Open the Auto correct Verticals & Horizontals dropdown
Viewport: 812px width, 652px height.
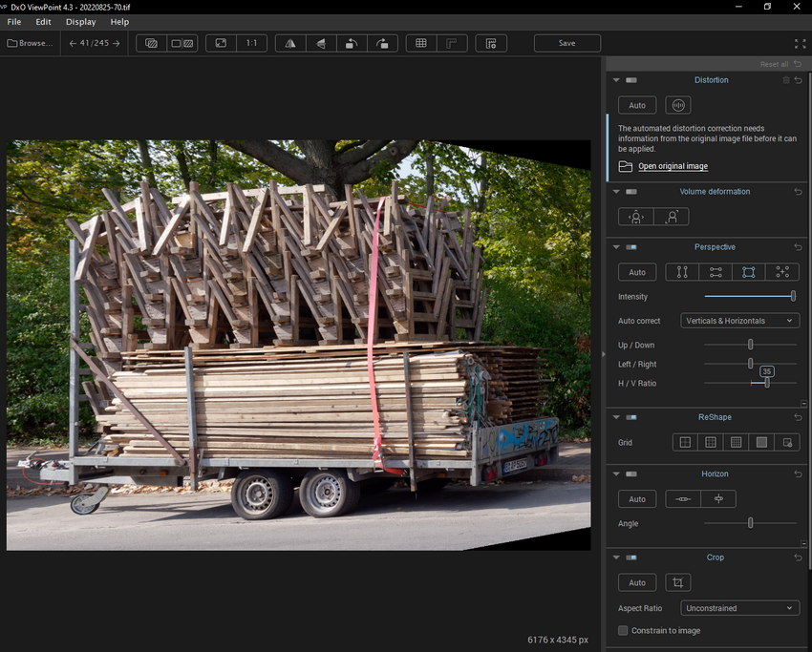pyautogui.click(x=740, y=321)
